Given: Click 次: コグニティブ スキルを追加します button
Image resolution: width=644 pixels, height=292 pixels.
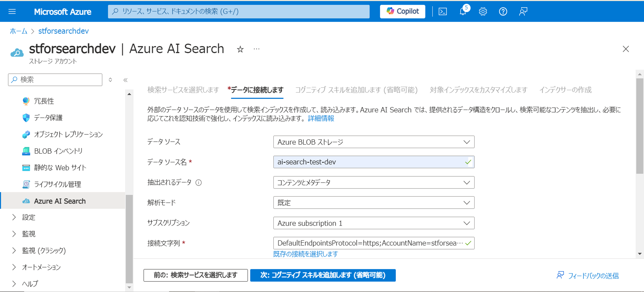Looking at the screenshot, I should click(323, 275).
